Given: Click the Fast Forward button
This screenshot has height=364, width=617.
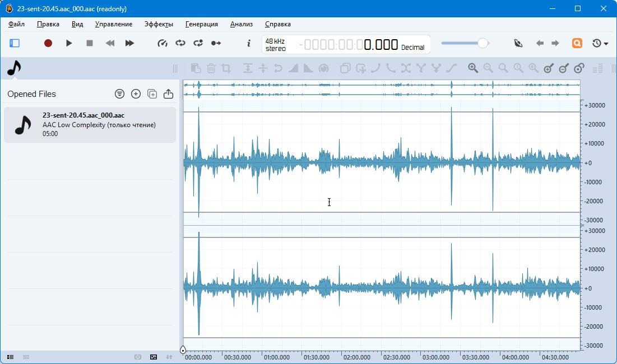Looking at the screenshot, I should [x=129, y=43].
